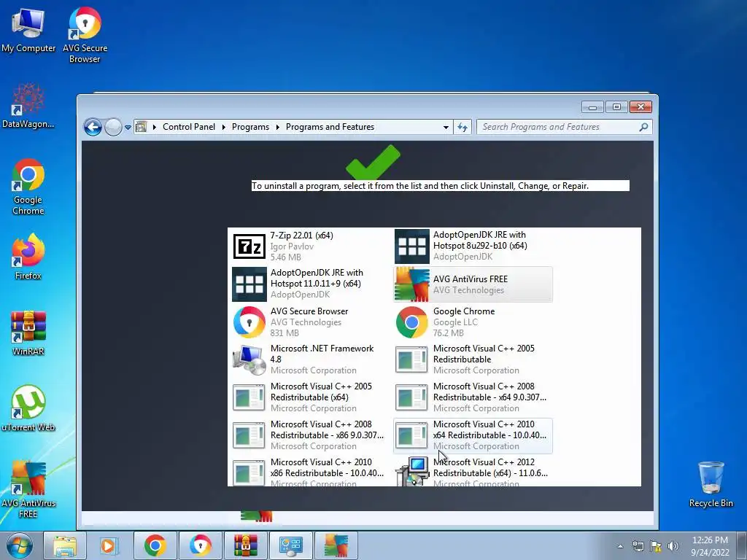The width and height of the screenshot is (747, 560).
Task: Select Google Chrome program name text
Action: pyautogui.click(x=464, y=311)
